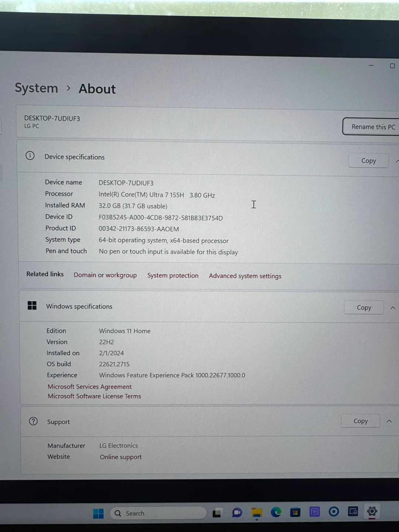Open Microsoft Store from the taskbar

[295, 512]
